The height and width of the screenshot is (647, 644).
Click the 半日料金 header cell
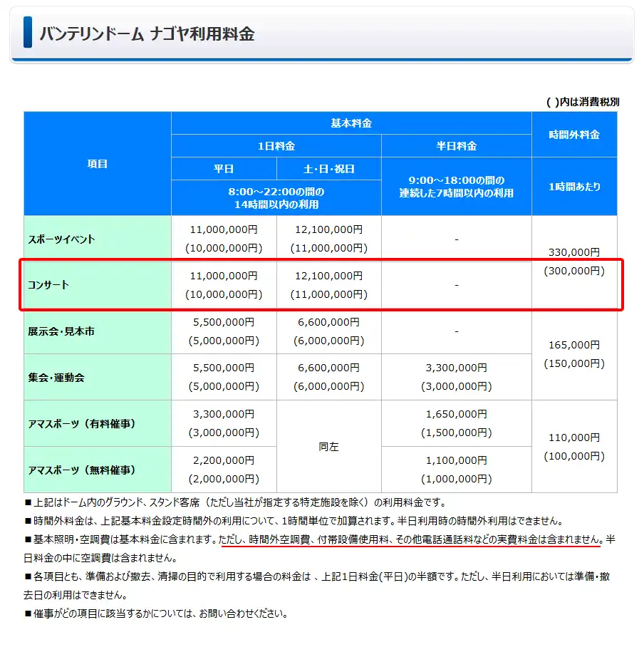(x=456, y=146)
